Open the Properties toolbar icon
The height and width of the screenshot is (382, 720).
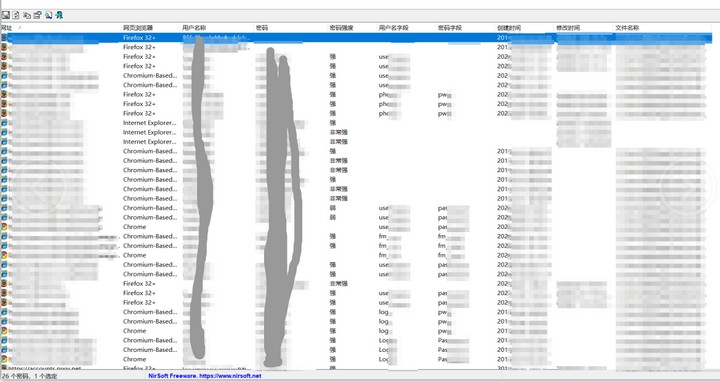point(37,15)
